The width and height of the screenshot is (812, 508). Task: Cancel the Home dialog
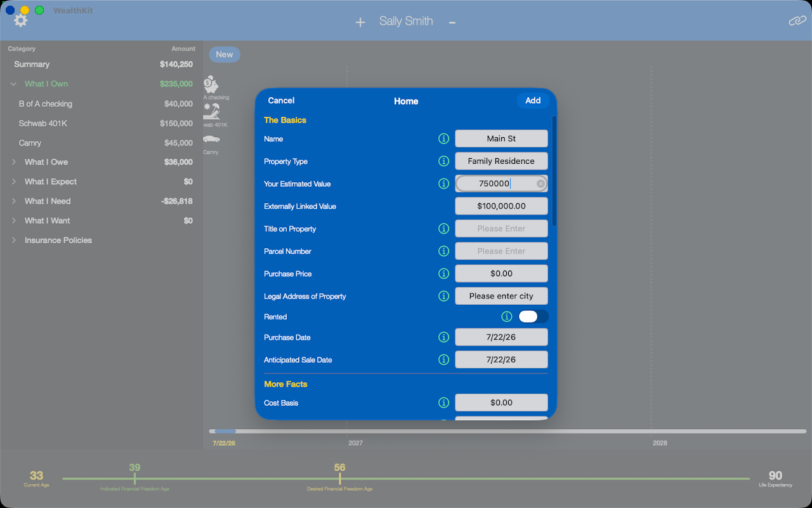[x=281, y=100]
